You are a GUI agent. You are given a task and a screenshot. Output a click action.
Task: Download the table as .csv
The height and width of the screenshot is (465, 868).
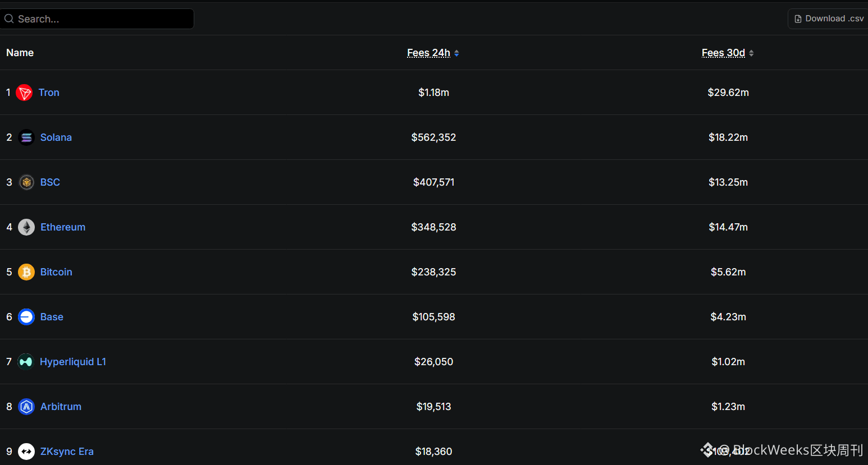point(829,19)
